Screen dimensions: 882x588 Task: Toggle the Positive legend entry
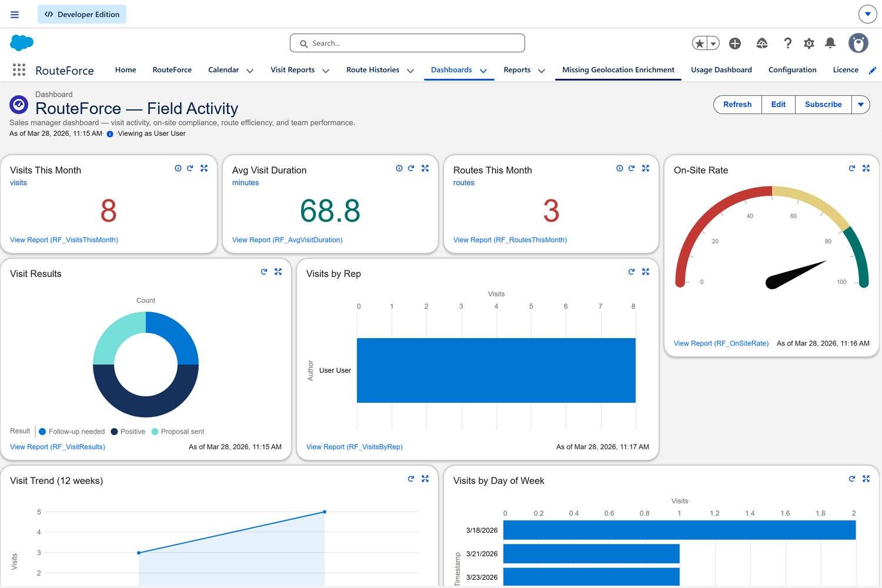(x=128, y=432)
